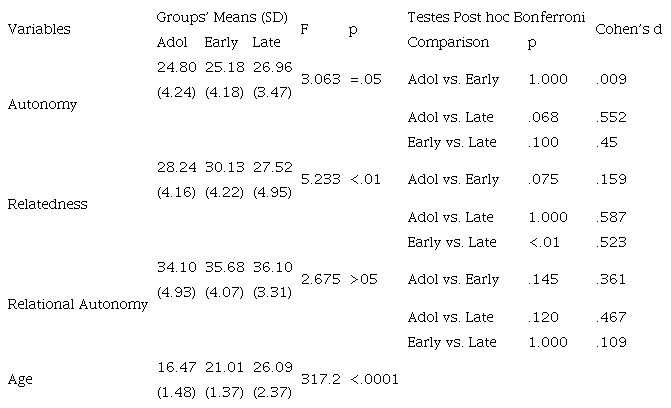The width and height of the screenshot is (671, 408).
Task: Click the Age row label
Action: click(x=19, y=379)
